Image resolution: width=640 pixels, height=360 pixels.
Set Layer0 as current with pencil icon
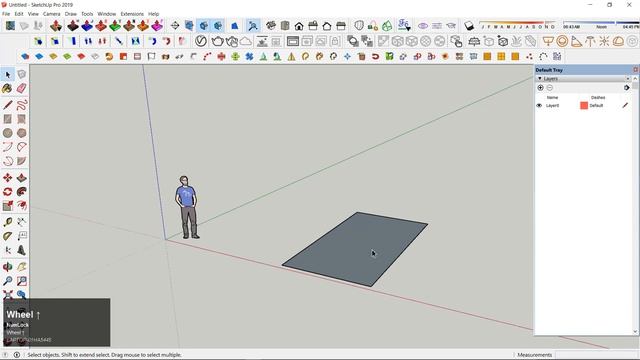(625, 105)
